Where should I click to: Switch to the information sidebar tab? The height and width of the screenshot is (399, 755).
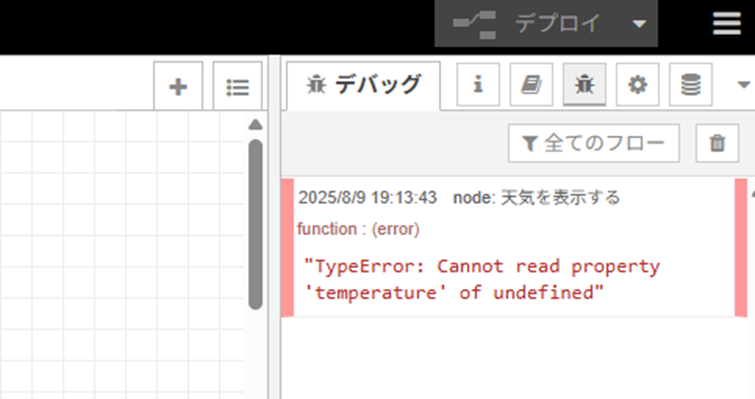[478, 84]
